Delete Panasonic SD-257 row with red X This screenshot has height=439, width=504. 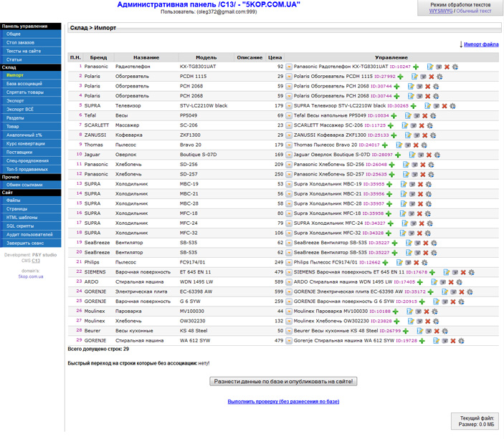(423, 174)
